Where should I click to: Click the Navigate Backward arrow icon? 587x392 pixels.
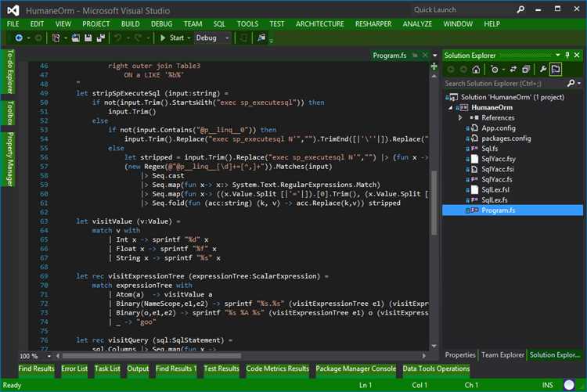19,38
